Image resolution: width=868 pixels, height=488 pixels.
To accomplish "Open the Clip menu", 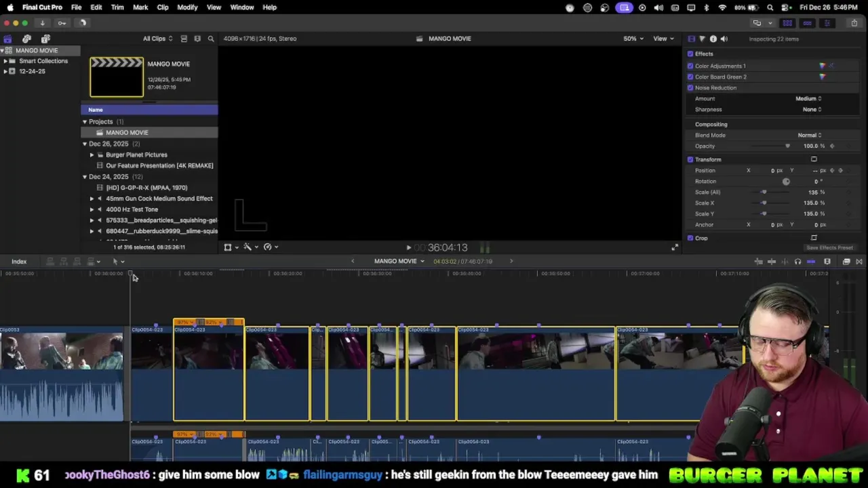I will [163, 7].
